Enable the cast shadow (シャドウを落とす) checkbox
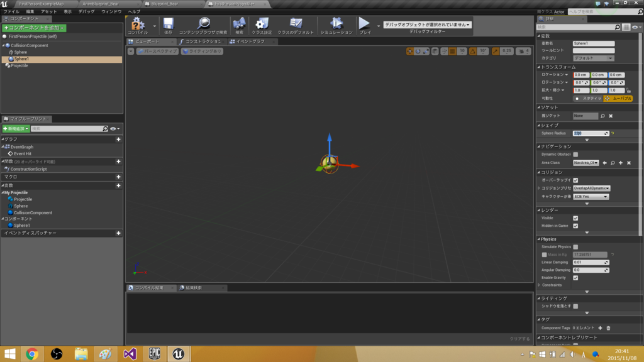644x362 pixels. (x=575, y=306)
